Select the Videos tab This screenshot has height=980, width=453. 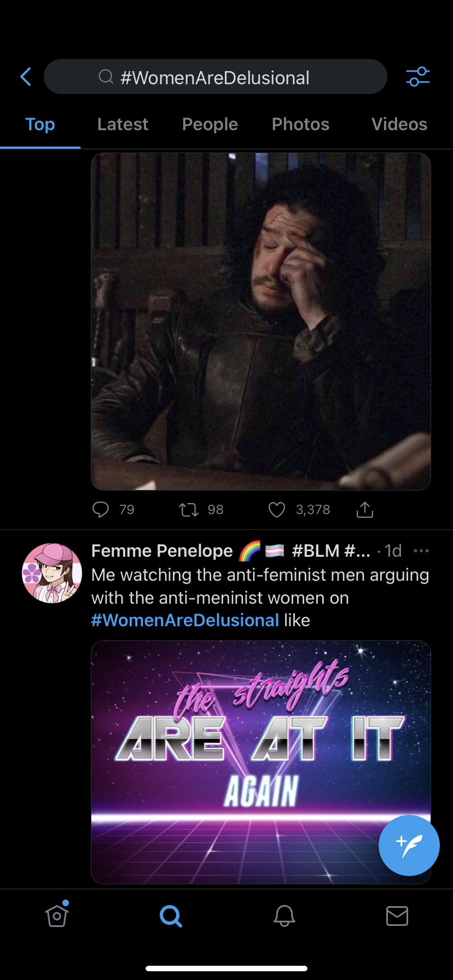pyautogui.click(x=399, y=125)
